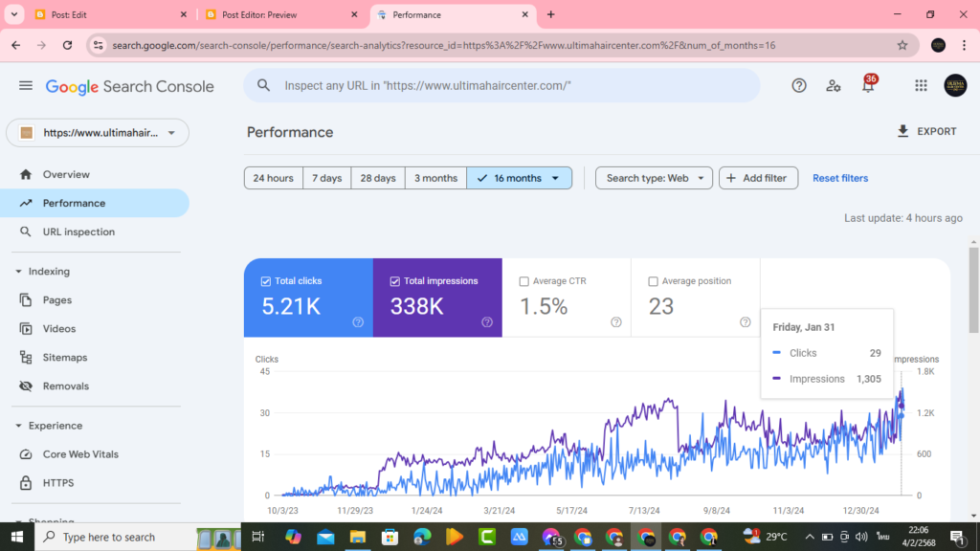Click the hamburger menu icon
The height and width of the screenshot is (551, 980).
(26, 85)
